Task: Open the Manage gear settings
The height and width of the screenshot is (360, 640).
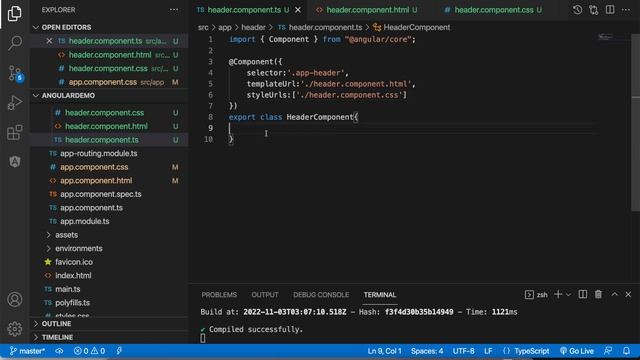Action: (x=15, y=329)
